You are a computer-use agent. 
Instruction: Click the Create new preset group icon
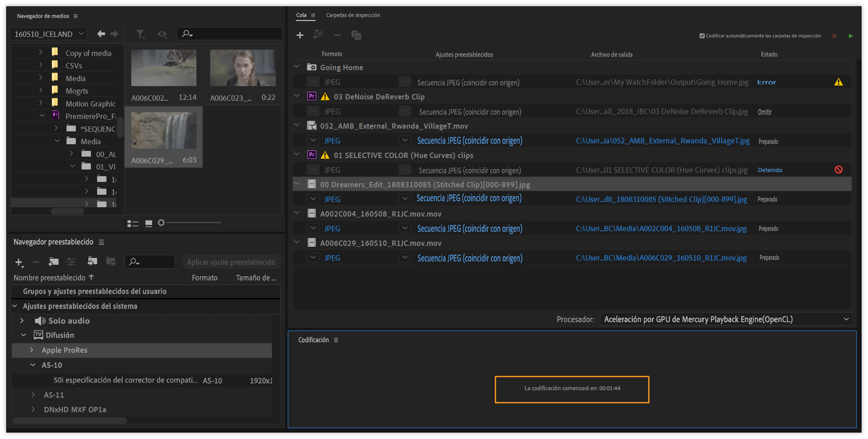pyautogui.click(x=53, y=262)
